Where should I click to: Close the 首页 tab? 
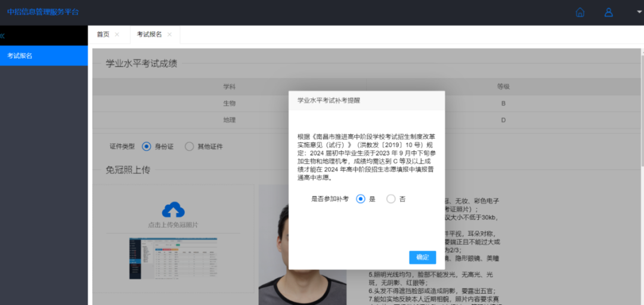pyautogui.click(x=117, y=35)
